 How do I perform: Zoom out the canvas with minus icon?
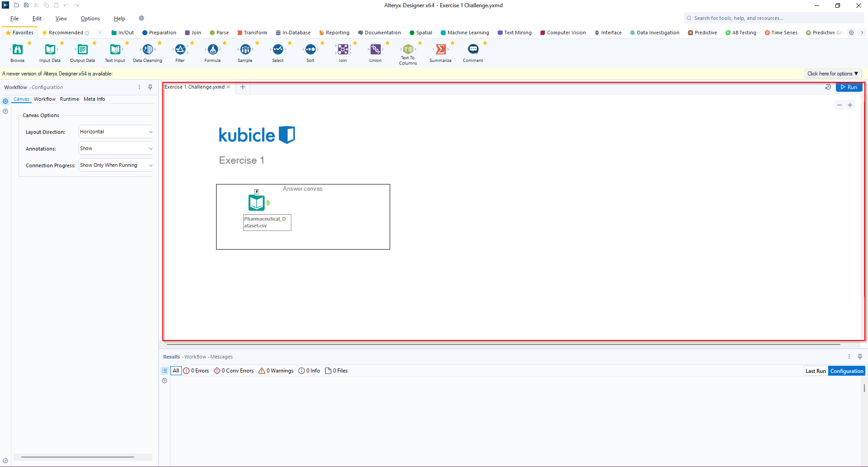840,105
